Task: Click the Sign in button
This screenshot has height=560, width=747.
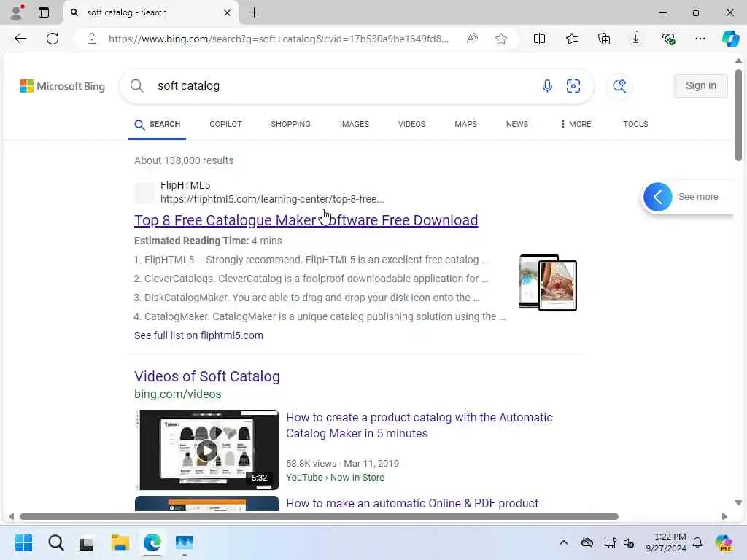Action: click(701, 86)
